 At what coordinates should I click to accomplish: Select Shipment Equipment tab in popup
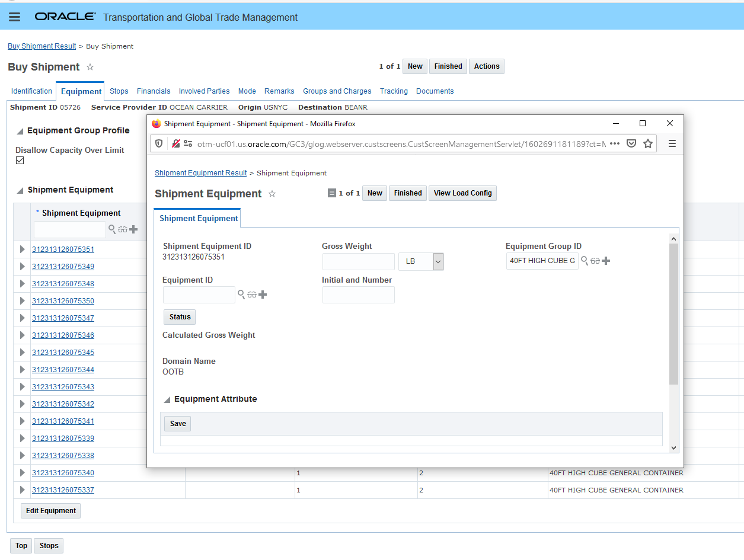tap(199, 218)
